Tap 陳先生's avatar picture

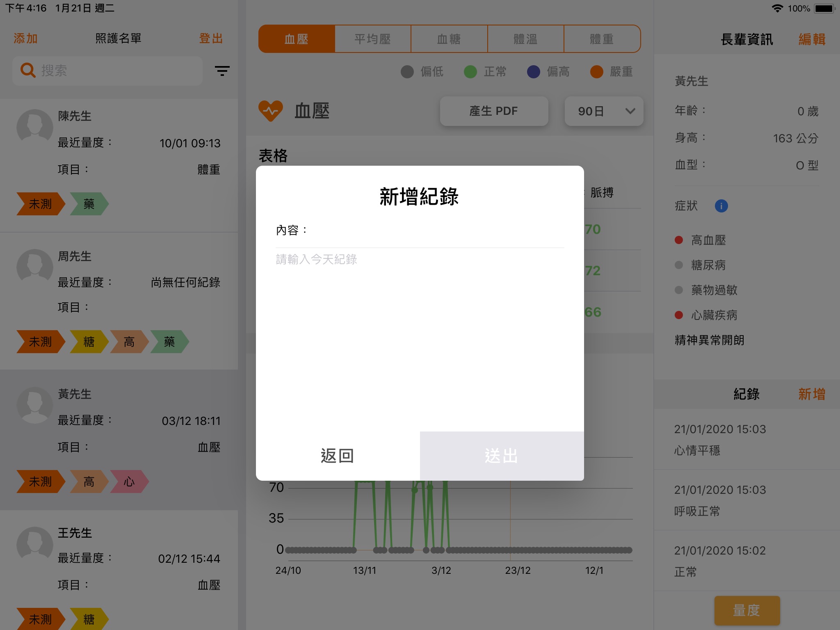coord(35,128)
